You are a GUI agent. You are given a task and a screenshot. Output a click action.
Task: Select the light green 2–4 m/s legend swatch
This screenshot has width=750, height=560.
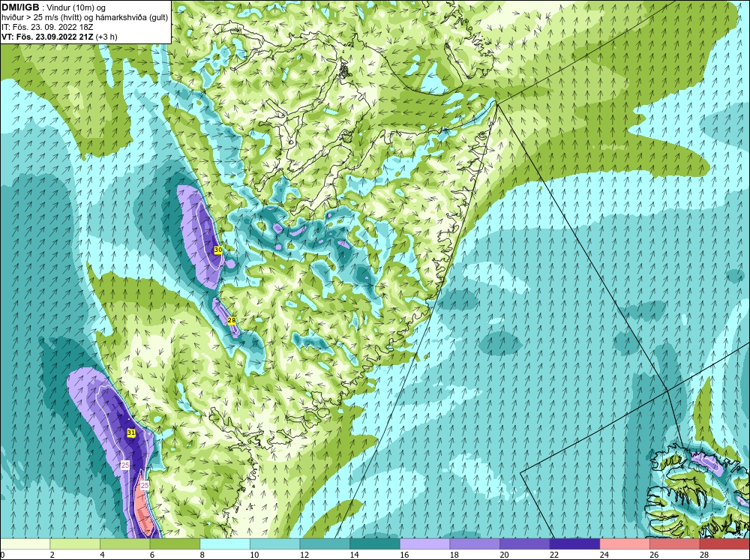(x=75, y=544)
